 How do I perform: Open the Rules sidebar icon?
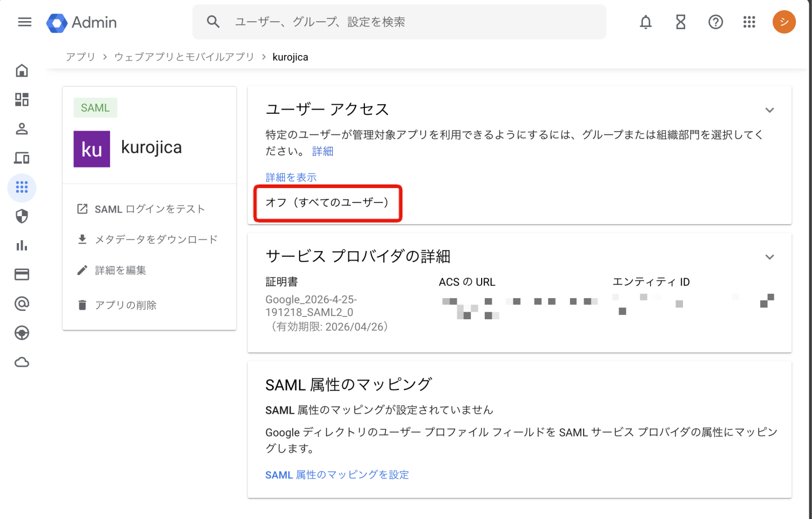[22, 333]
